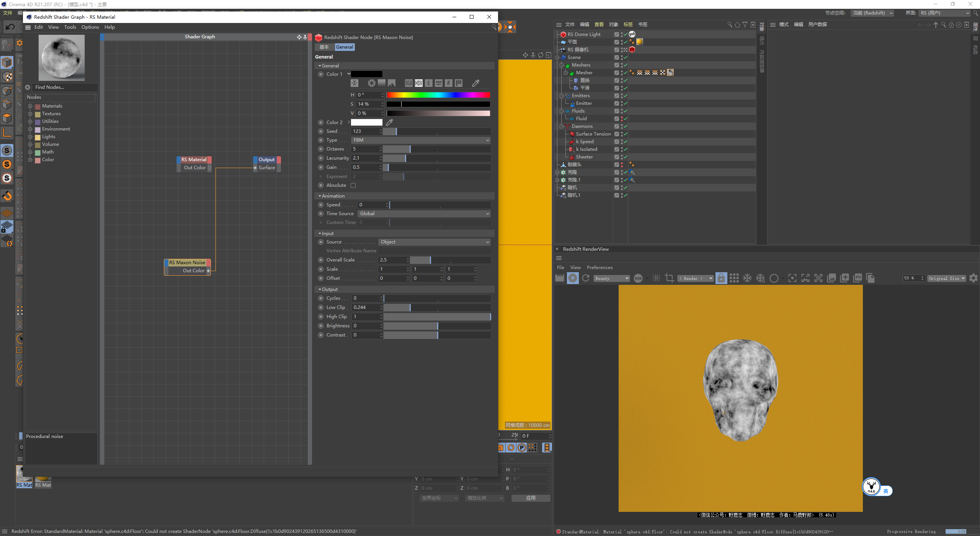Enable the Absolute checkbox

click(x=353, y=186)
